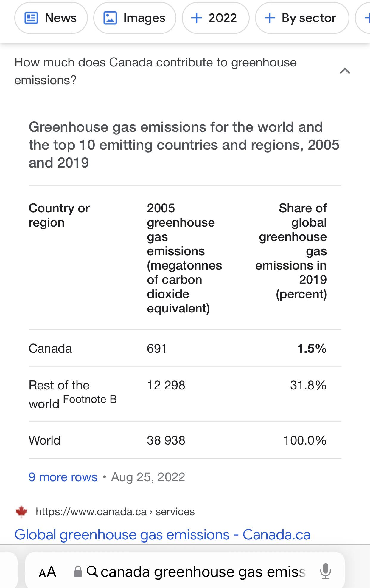Tap the newspaper icon in News chip
Viewport: 370px width, 588px height.
tap(31, 18)
